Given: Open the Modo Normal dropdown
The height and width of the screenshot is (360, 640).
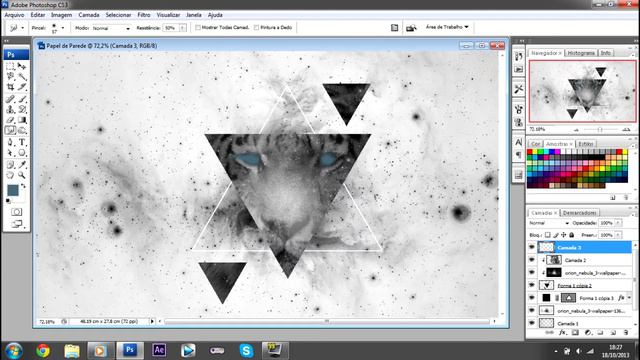Looking at the screenshot, I should point(111,28).
